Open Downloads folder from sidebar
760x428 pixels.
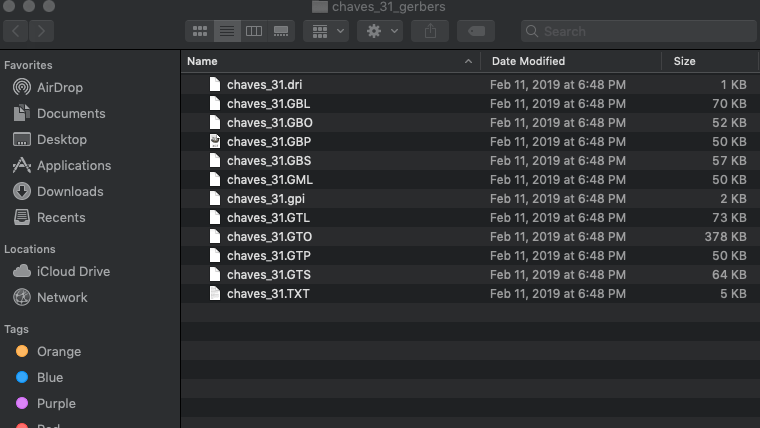69,191
